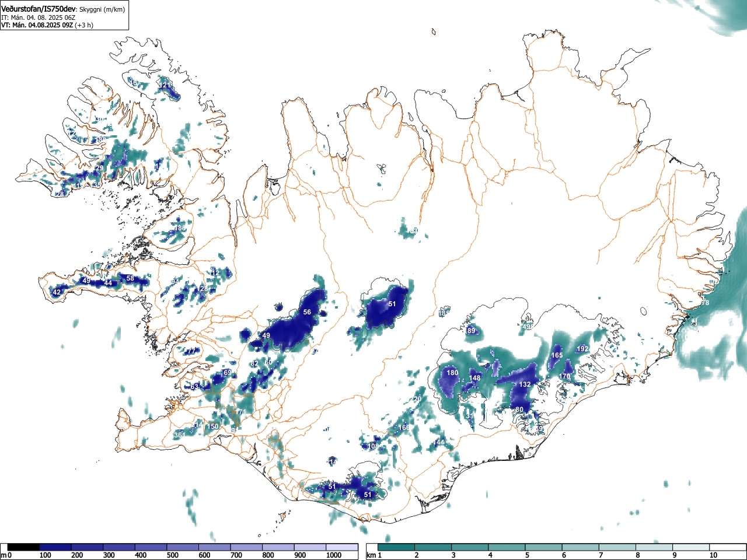This screenshot has height=560, width=747.
Task: Click the 900–1000 m legend swatch
Action: [310, 547]
